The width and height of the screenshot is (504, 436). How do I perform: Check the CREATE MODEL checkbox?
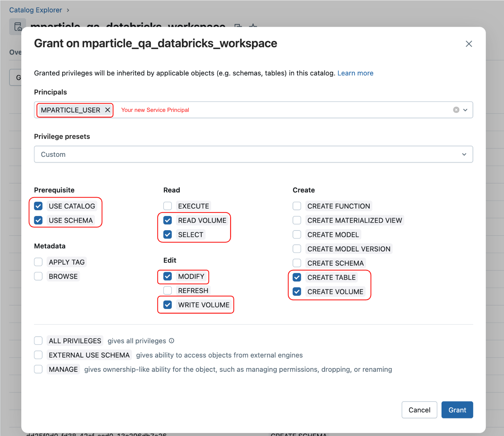click(x=297, y=235)
